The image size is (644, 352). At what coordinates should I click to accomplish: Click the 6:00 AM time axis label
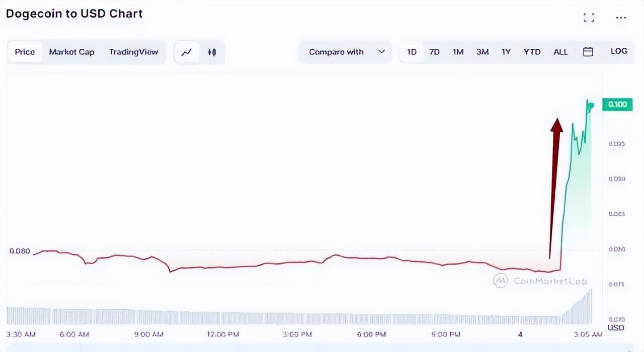point(74,334)
